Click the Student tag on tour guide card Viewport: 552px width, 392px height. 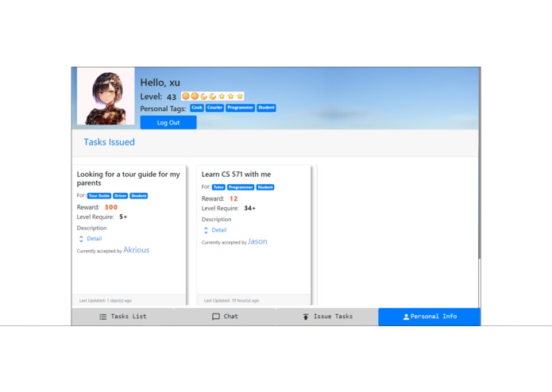139,196
